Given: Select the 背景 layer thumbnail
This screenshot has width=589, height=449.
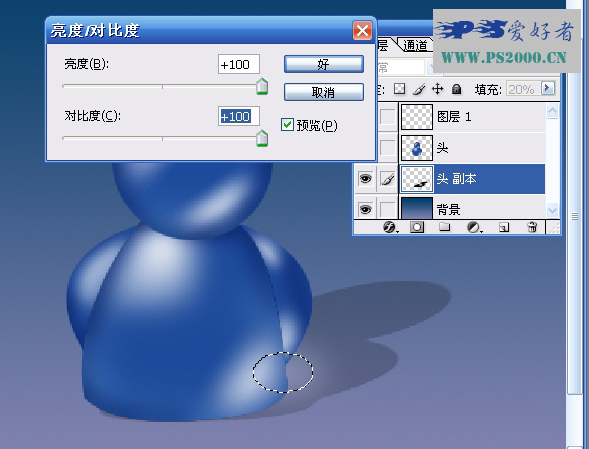Looking at the screenshot, I should 417,208.
